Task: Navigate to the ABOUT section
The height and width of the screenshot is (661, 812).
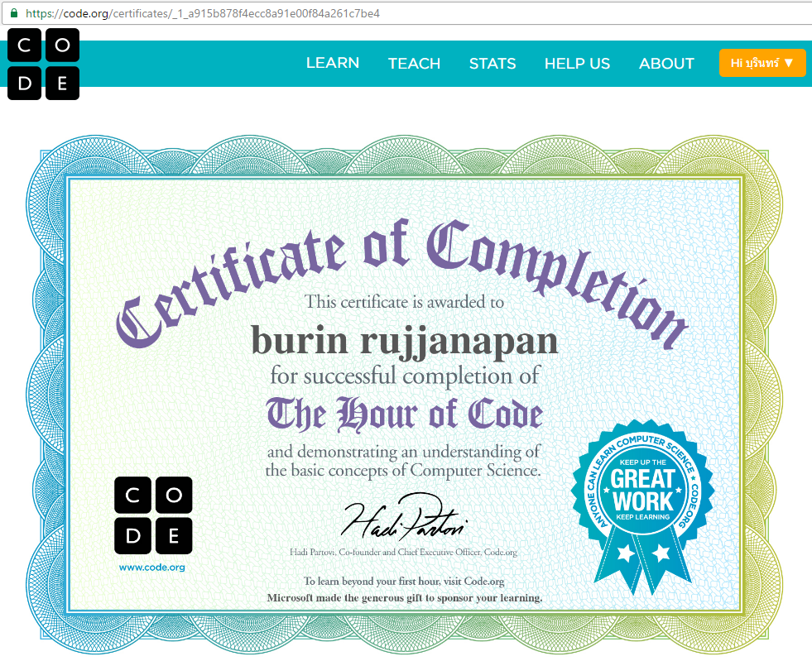Action: [666, 63]
